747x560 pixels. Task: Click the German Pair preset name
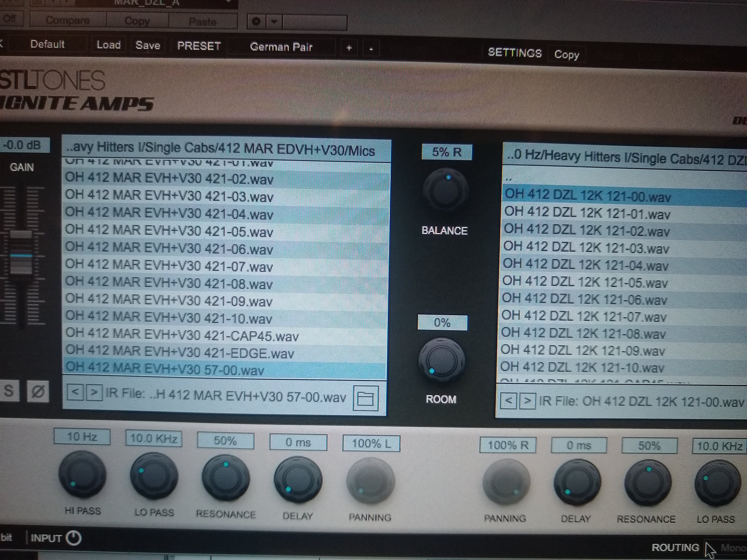(281, 47)
